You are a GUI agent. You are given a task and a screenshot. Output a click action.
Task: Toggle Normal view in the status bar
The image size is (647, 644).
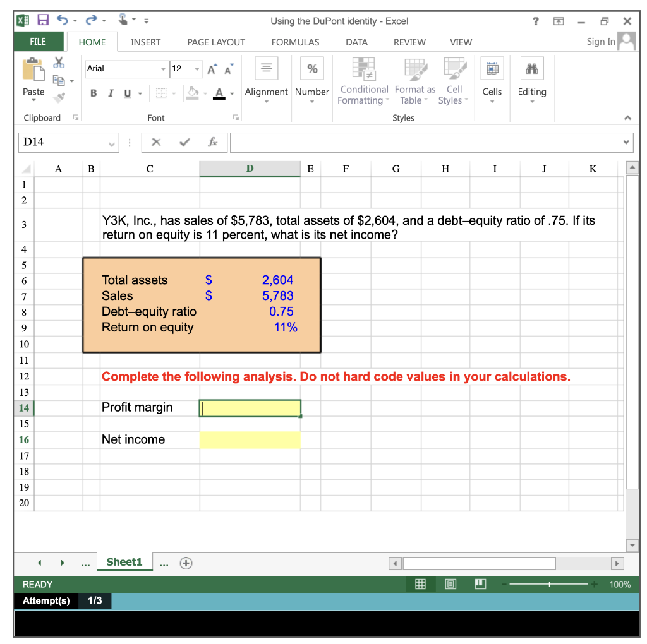421,583
